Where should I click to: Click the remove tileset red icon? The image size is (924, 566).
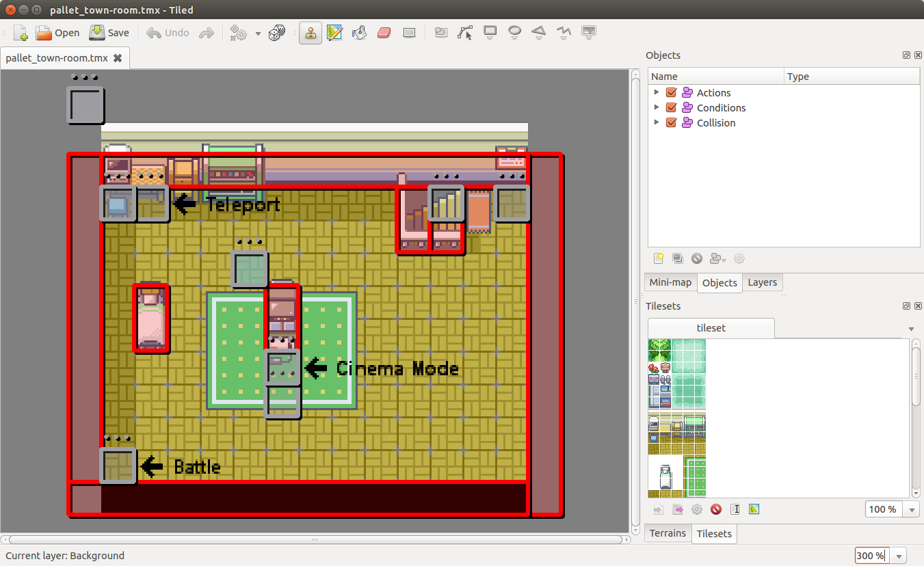coord(716,509)
